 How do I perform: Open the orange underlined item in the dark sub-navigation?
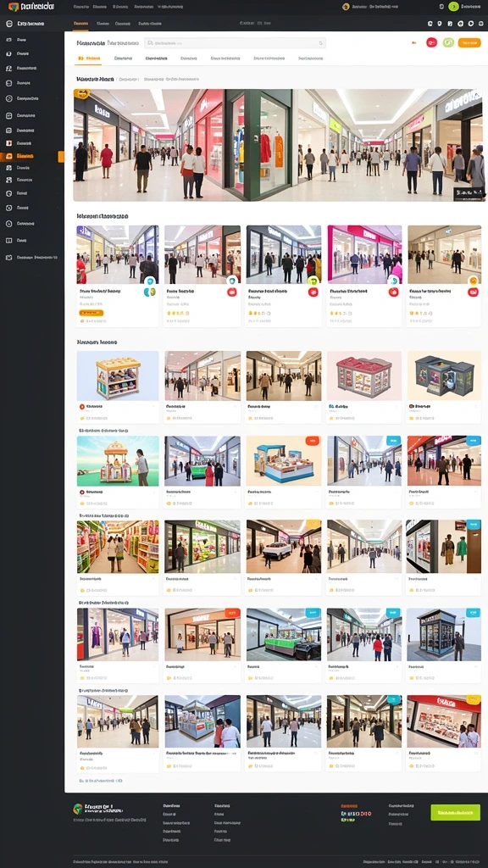(80, 24)
